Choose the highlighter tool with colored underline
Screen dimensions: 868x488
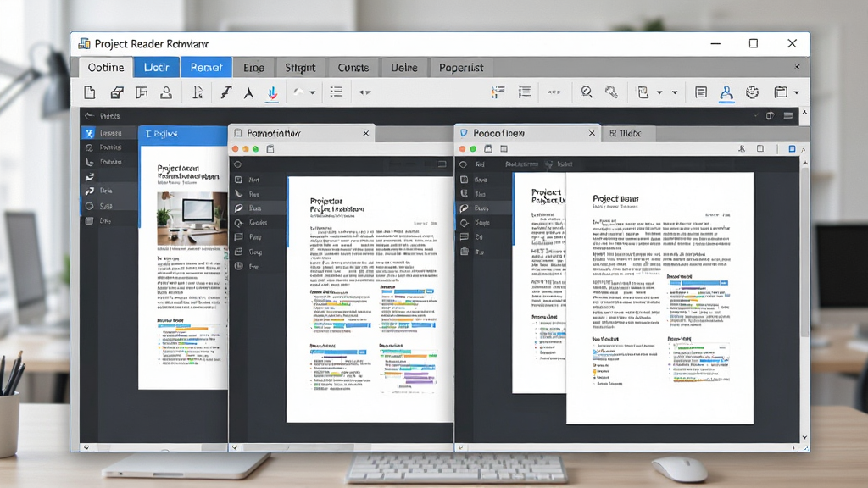tap(272, 93)
